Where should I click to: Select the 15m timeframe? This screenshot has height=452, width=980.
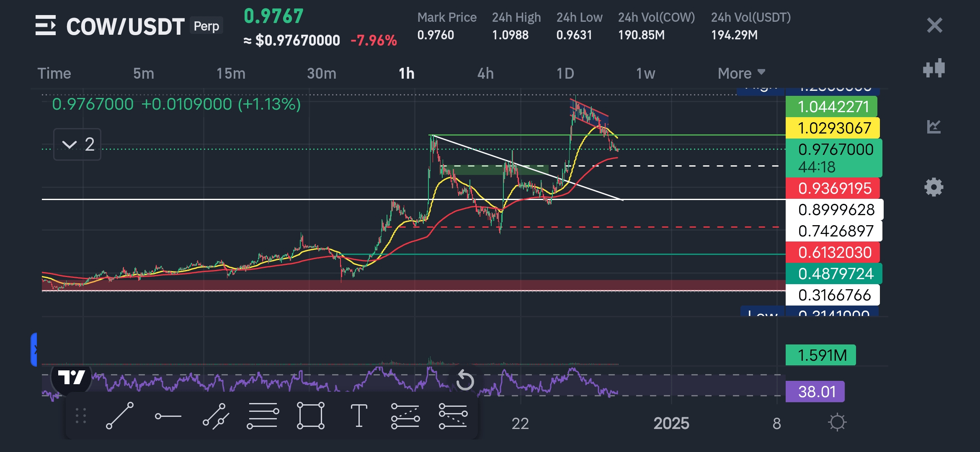[231, 74]
